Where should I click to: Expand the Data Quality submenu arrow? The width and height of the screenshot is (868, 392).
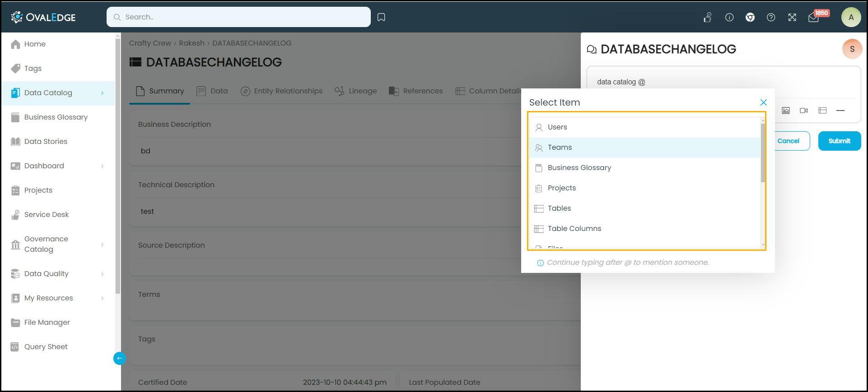click(102, 274)
